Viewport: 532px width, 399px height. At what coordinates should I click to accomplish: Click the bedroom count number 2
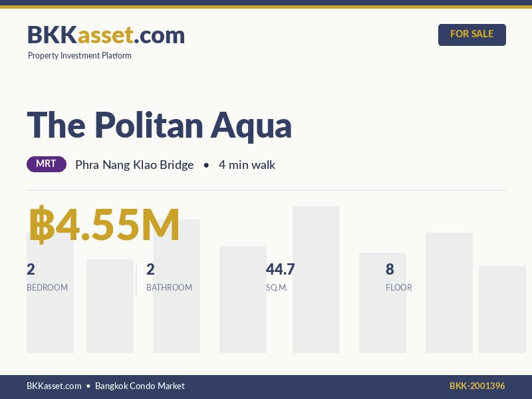(31, 269)
